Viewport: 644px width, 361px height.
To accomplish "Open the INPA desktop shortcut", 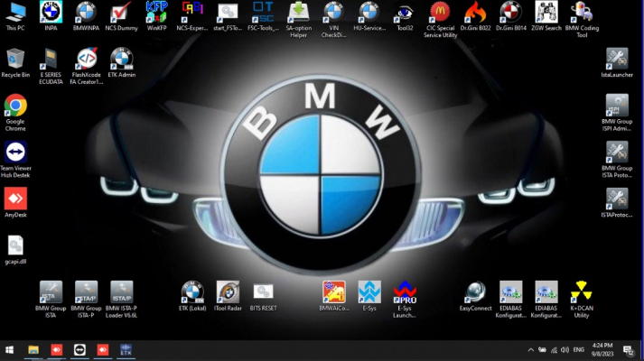I will coord(51,13).
